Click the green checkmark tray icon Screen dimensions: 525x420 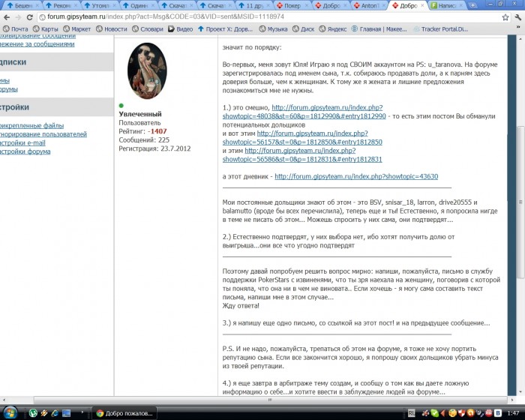(434, 413)
